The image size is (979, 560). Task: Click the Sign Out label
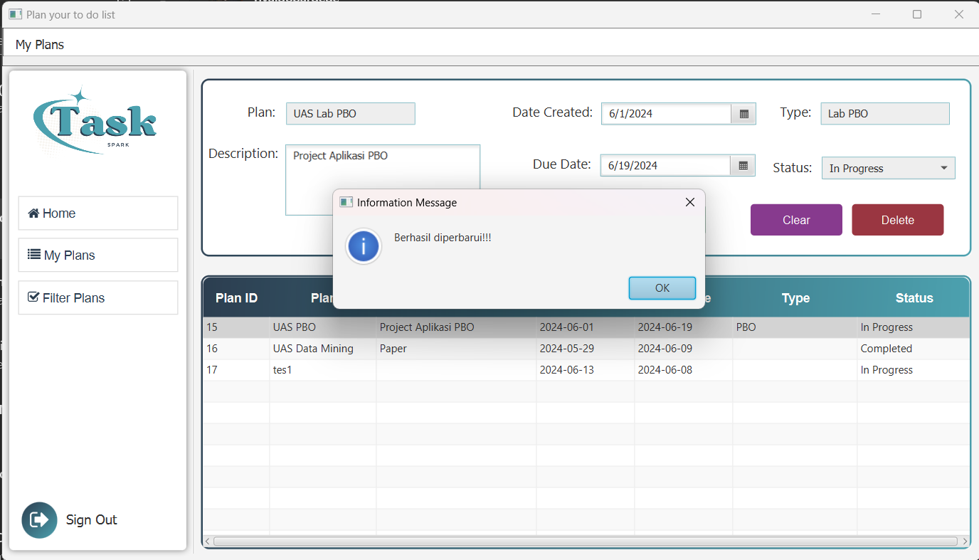pyautogui.click(x=91, y=520)
